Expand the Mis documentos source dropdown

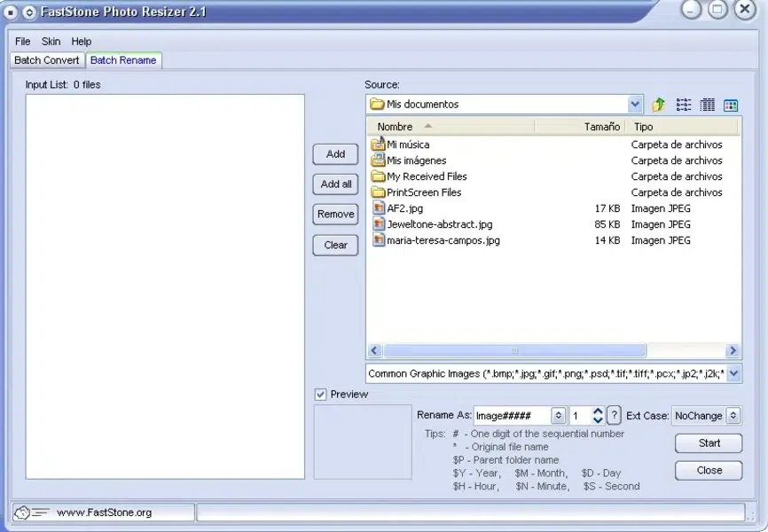[x=635, y=104]
